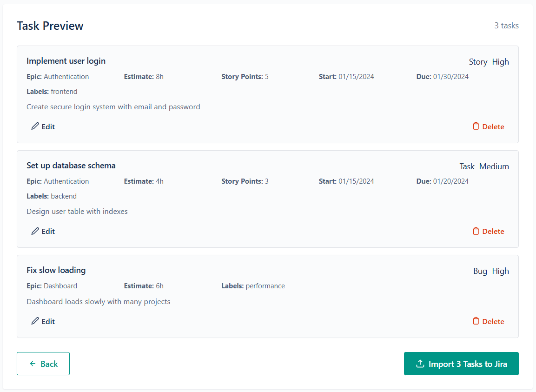Click Edit on the first task card
536x392 pixels.
click(x=43, y=126)
